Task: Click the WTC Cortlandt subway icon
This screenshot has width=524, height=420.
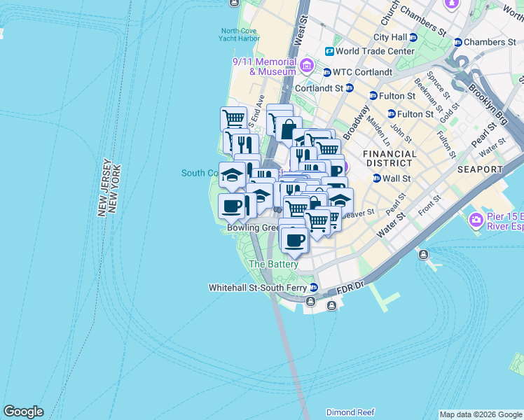Action: [x=327, y=72]
